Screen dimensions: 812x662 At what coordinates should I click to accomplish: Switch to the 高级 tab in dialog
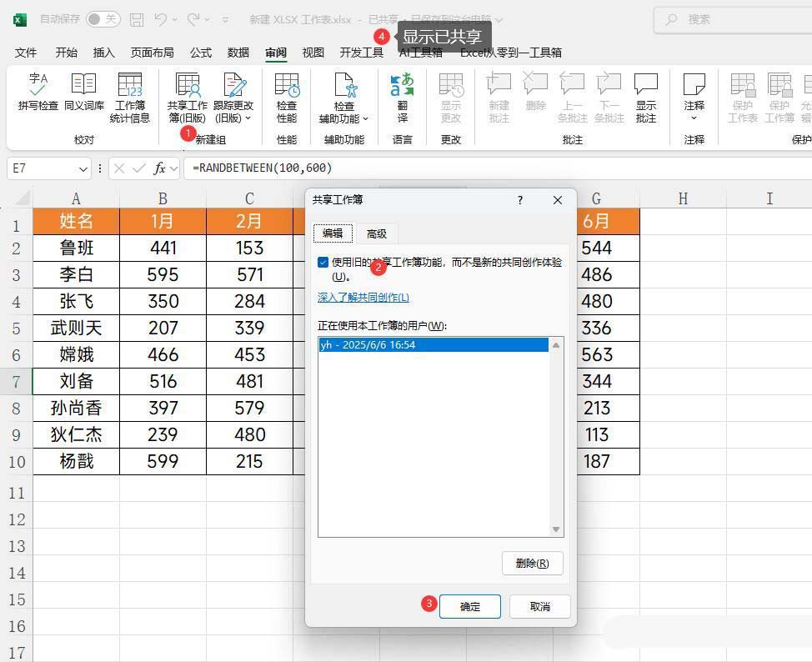377,233
